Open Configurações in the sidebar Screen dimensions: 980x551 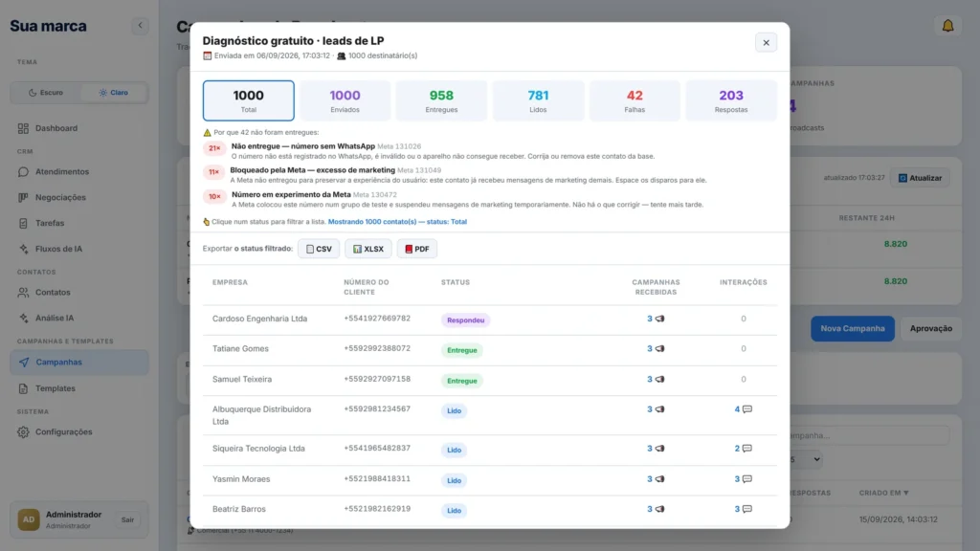click(x=79, y=432)
